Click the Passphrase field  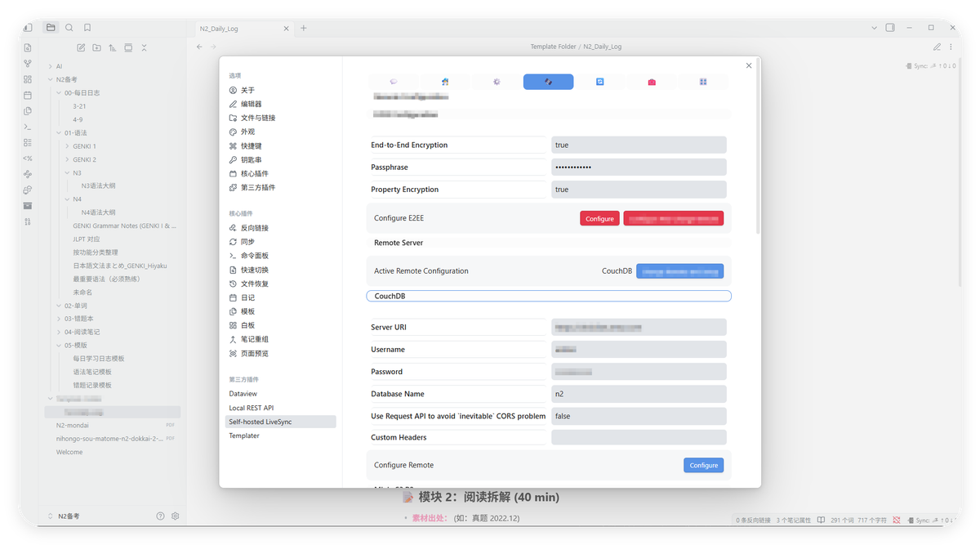(x=639, y=167)
